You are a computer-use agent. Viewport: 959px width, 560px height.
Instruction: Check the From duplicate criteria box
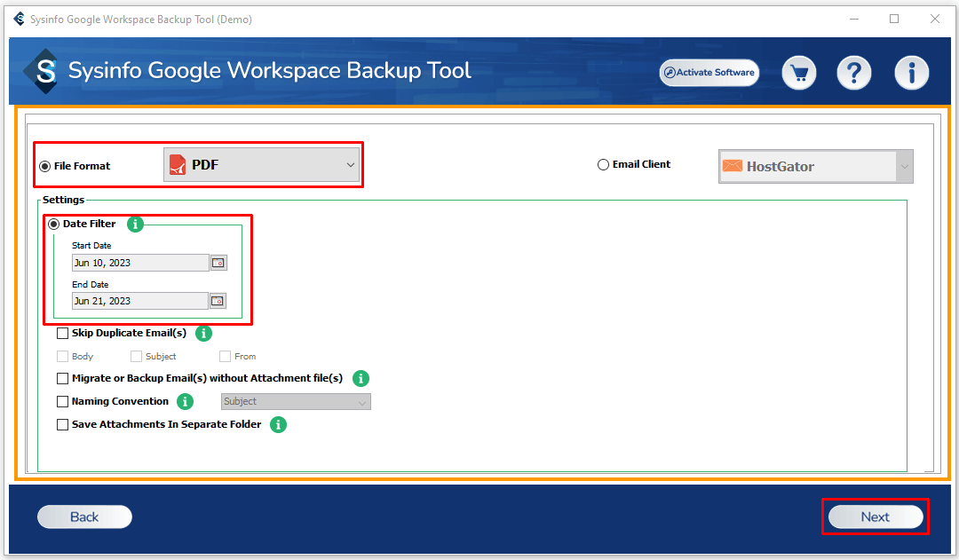225,357
